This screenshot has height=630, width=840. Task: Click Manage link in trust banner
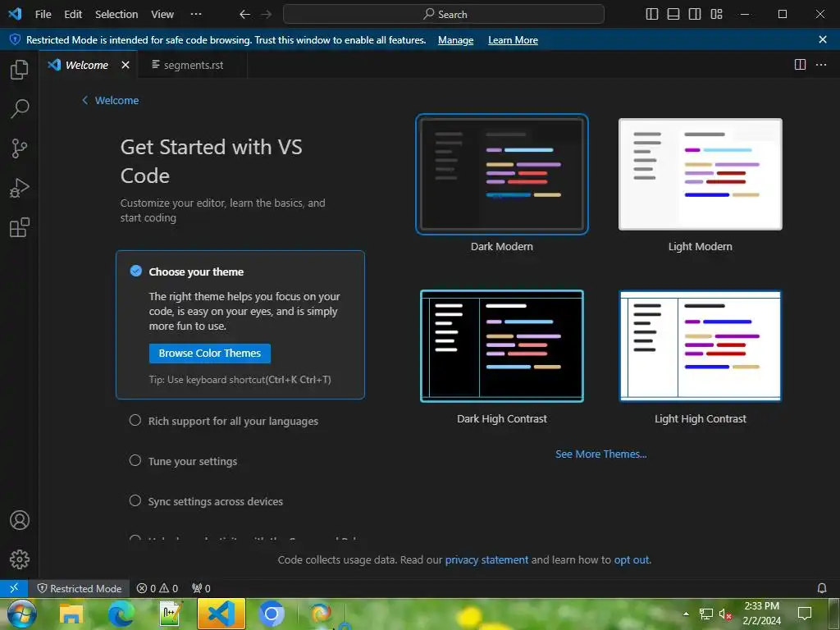pos(455,40)
